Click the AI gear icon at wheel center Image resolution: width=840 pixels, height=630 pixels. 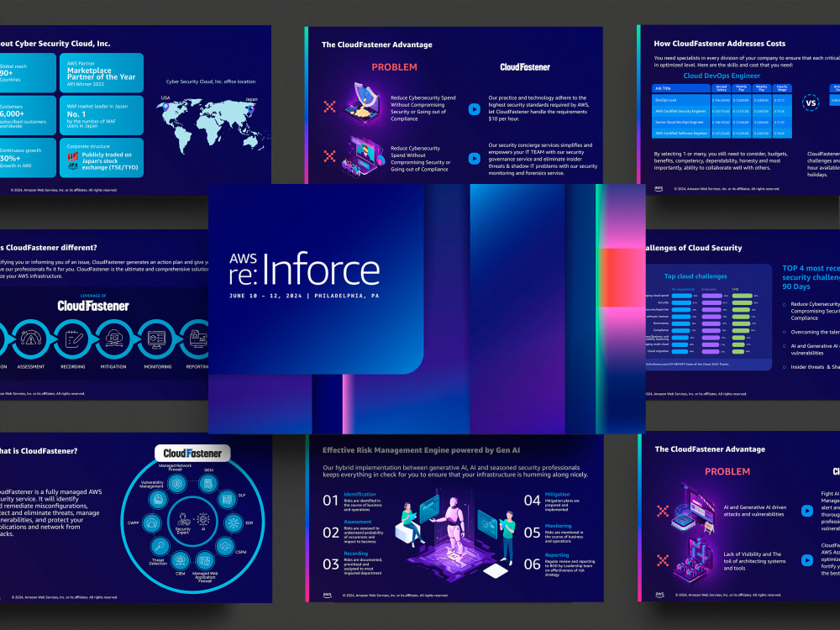pos(203,519)
